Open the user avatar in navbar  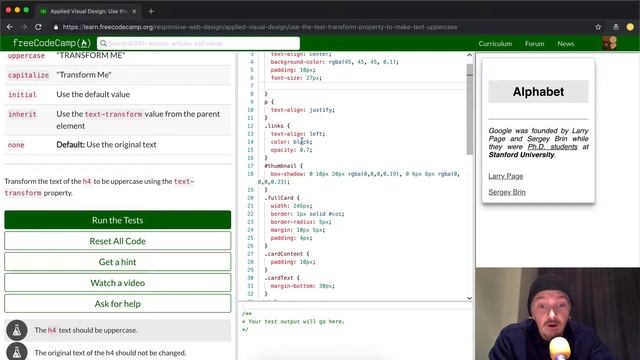609,43
